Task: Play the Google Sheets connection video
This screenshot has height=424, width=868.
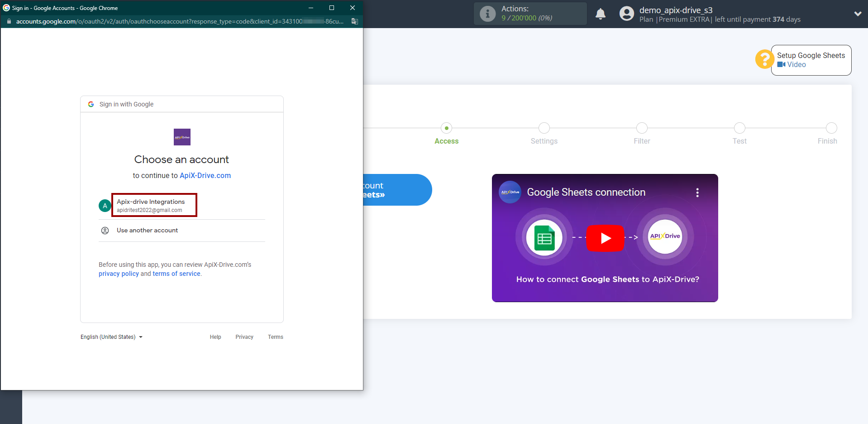Action: 605,238
